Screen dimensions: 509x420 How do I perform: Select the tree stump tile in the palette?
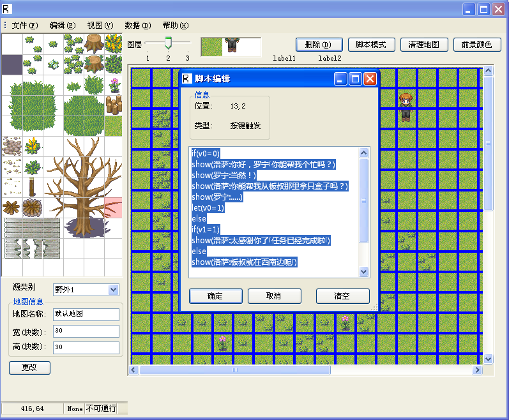(94, 43)
